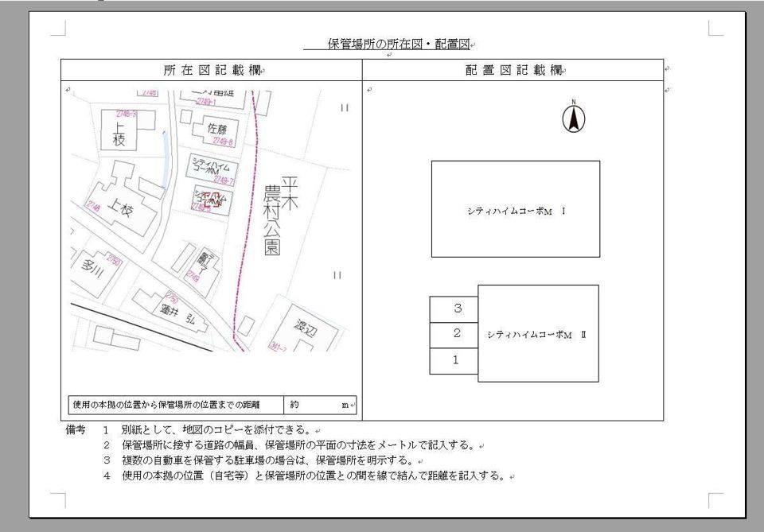Click the 所在図記載欄 header cell
This screenshot has width=764, height=532.
[x=210, y=70]
